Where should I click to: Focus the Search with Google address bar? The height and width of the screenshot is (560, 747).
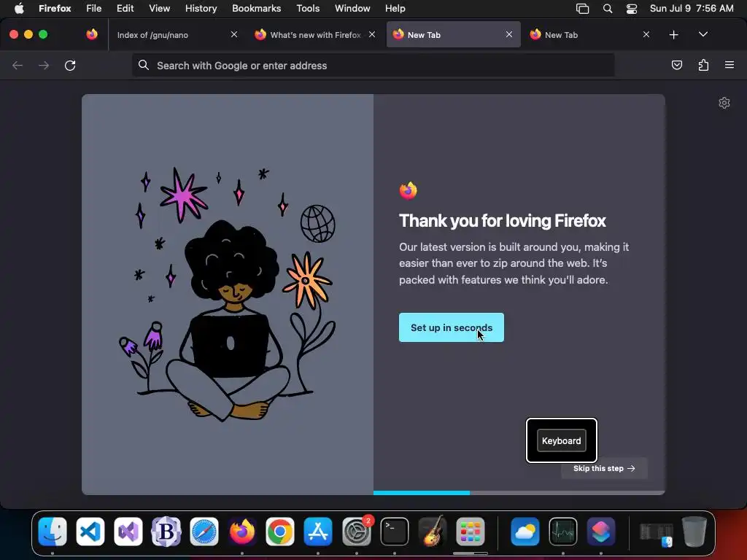point(373,65)
